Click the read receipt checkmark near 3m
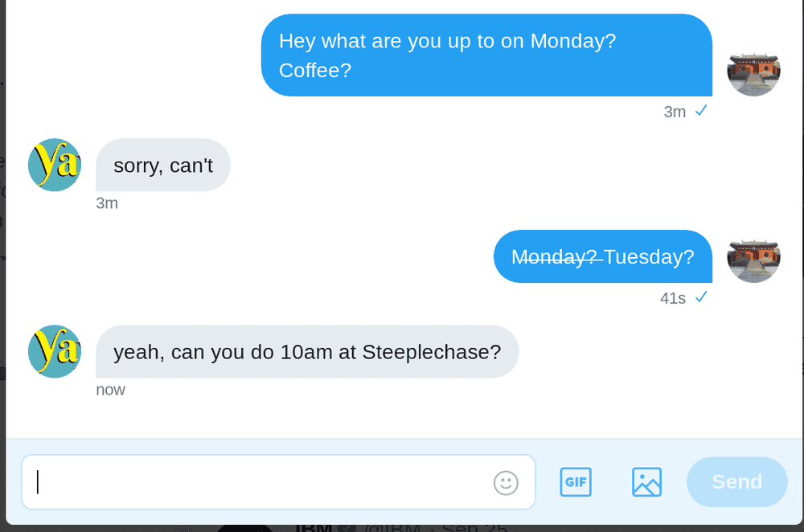Screen dimensions: 804x532 [x=701, y=111]
